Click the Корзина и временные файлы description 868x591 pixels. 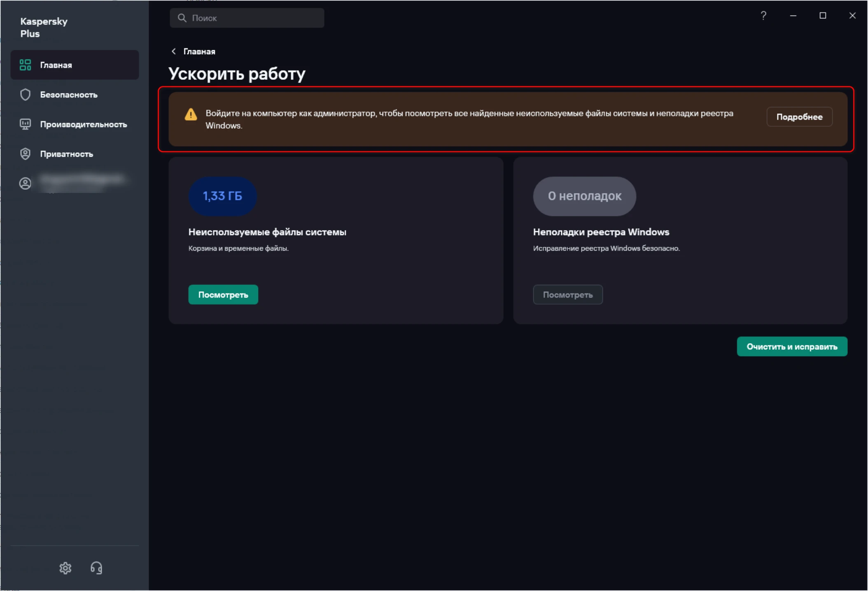point(238,248)
